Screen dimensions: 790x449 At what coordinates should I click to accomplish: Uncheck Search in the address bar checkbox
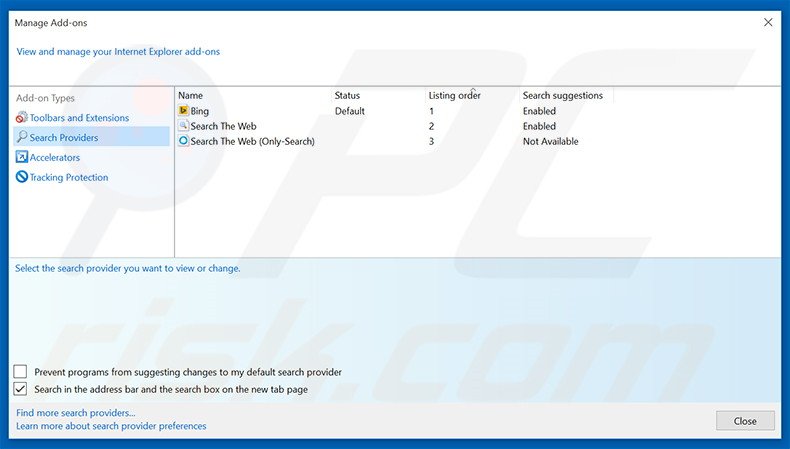point(20,389)
